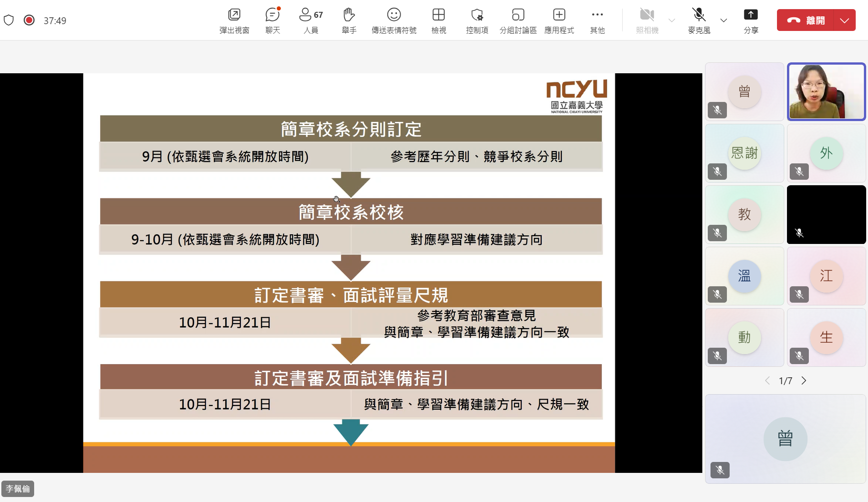The image size is (868, 502).
Task: Toggle the camera (照相機) on
Action: (647, 20)
